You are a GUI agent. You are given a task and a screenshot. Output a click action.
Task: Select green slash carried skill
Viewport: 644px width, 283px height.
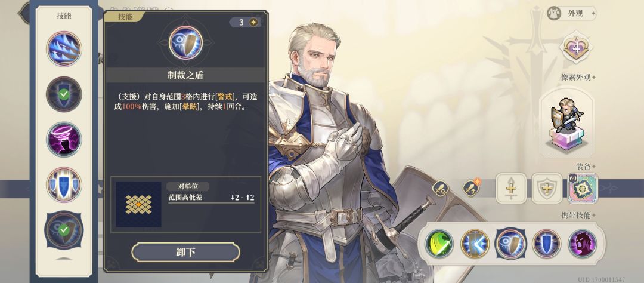pyautogui.click(x=439, y=244)
